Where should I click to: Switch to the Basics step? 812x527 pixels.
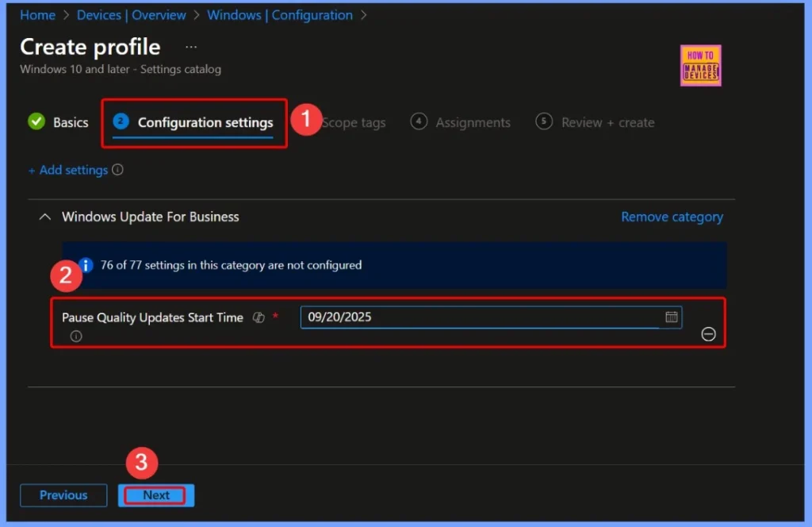[x=71, y=122]
